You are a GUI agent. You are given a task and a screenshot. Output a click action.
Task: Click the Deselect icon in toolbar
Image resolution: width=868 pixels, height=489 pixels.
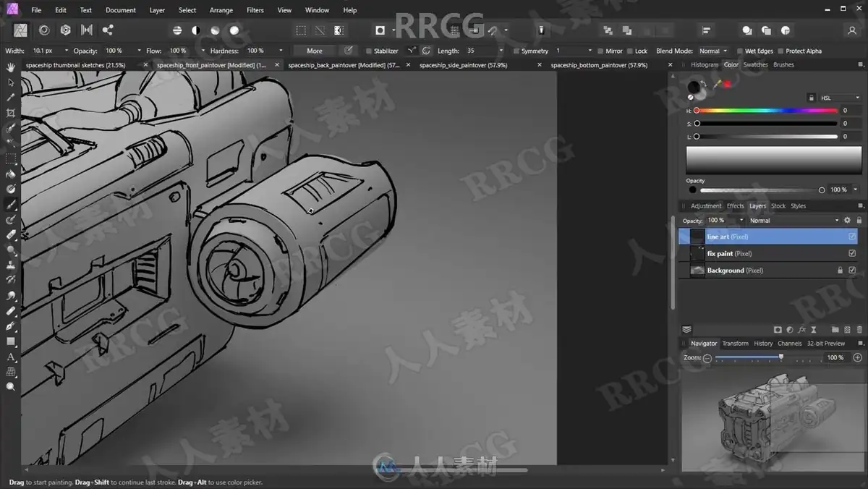click(x=320, y=30)
